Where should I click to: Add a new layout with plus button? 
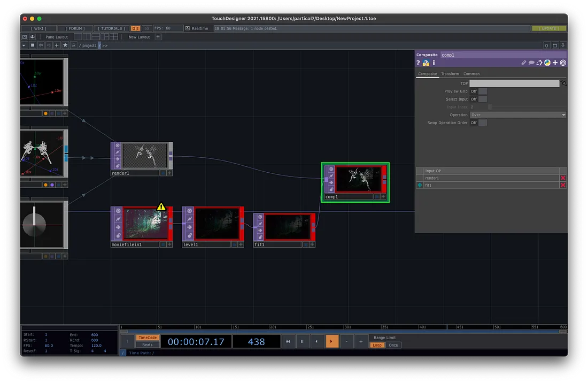158,37
